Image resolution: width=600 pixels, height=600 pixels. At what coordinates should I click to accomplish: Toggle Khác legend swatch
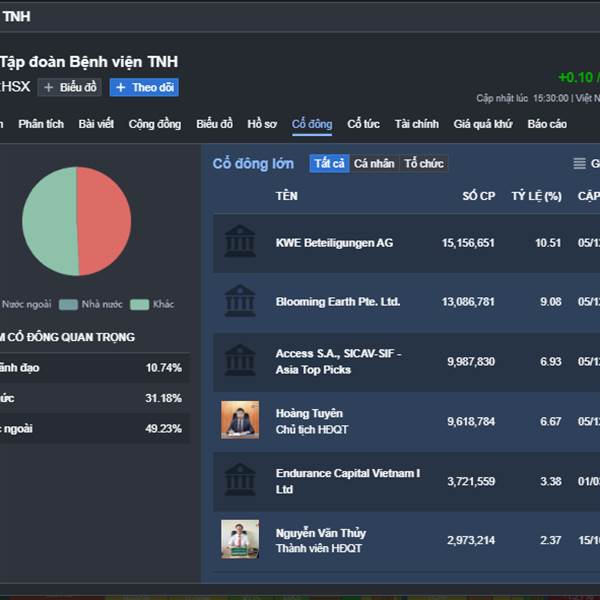140,305
